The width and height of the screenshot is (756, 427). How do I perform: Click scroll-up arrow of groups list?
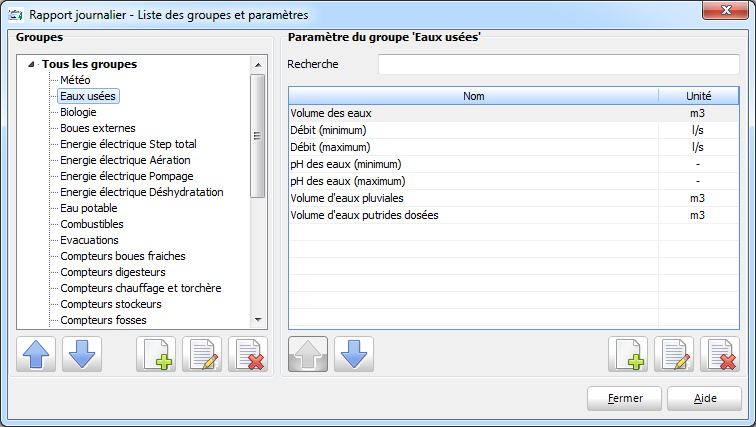click(x=258, y=65)
